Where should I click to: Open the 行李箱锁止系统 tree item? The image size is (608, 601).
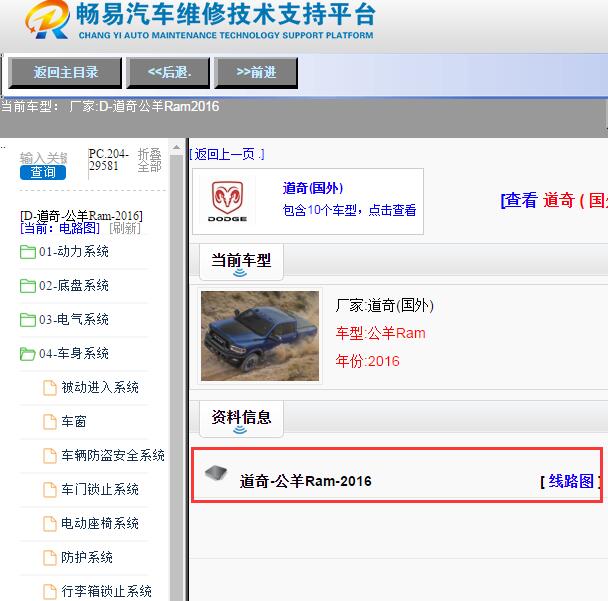click(107, 591)
